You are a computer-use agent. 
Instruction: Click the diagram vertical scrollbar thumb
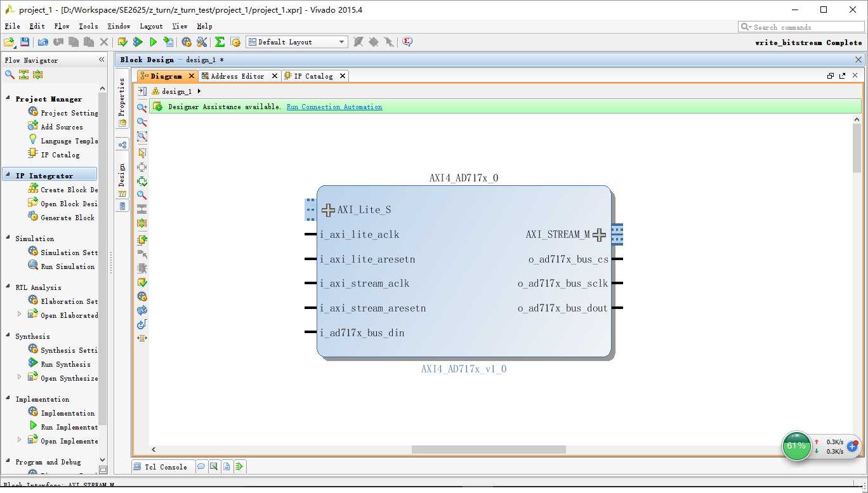(857, 148)
